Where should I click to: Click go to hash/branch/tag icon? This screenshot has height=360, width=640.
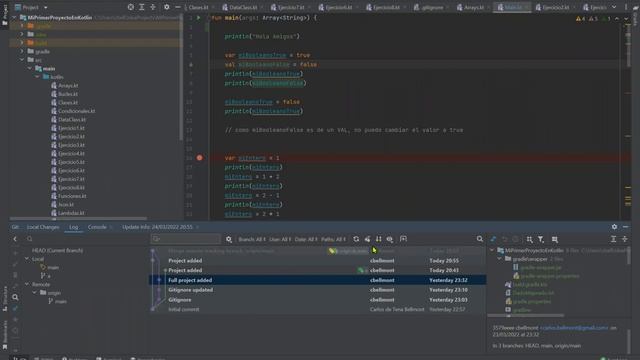(403, 239)
